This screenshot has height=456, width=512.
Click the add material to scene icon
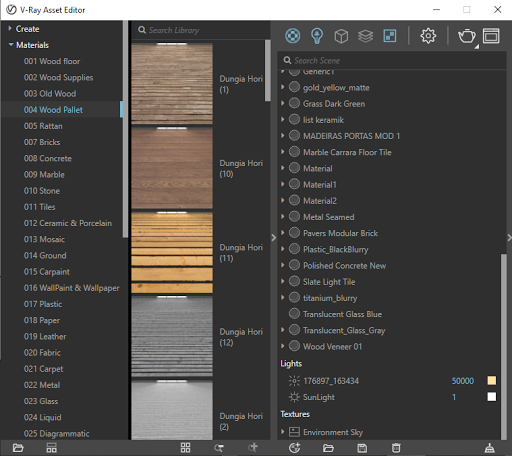click(253, 448)
